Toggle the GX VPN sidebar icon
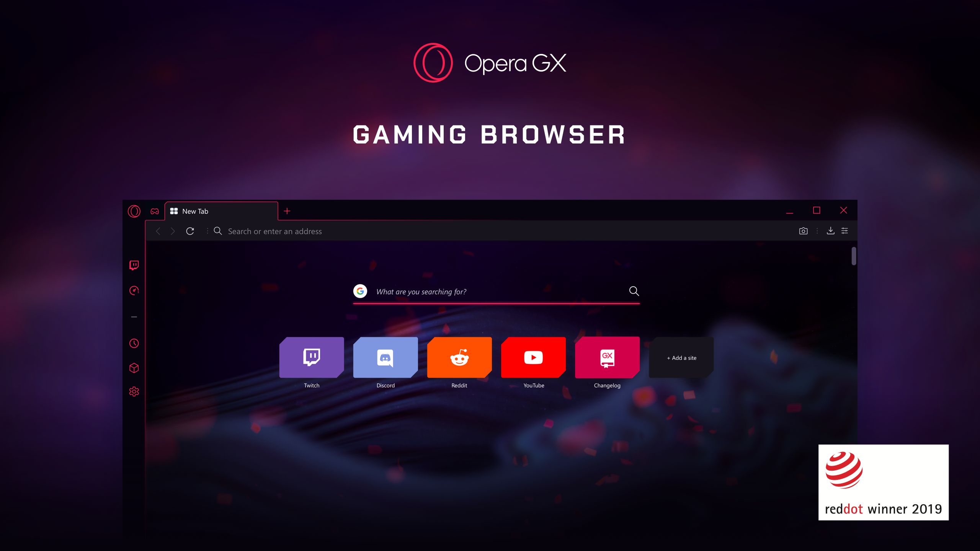The width and height of the screenshot is (980, 551). point(133,291)
